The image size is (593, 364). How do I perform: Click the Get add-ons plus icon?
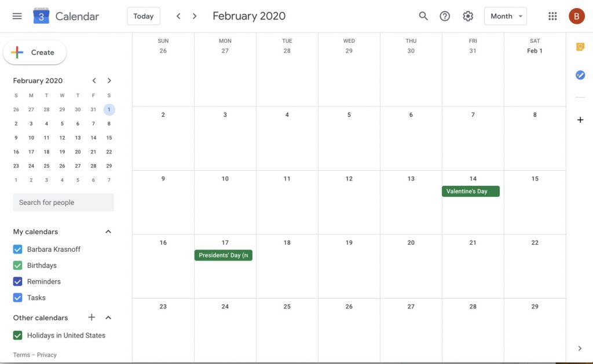[580, 119]
